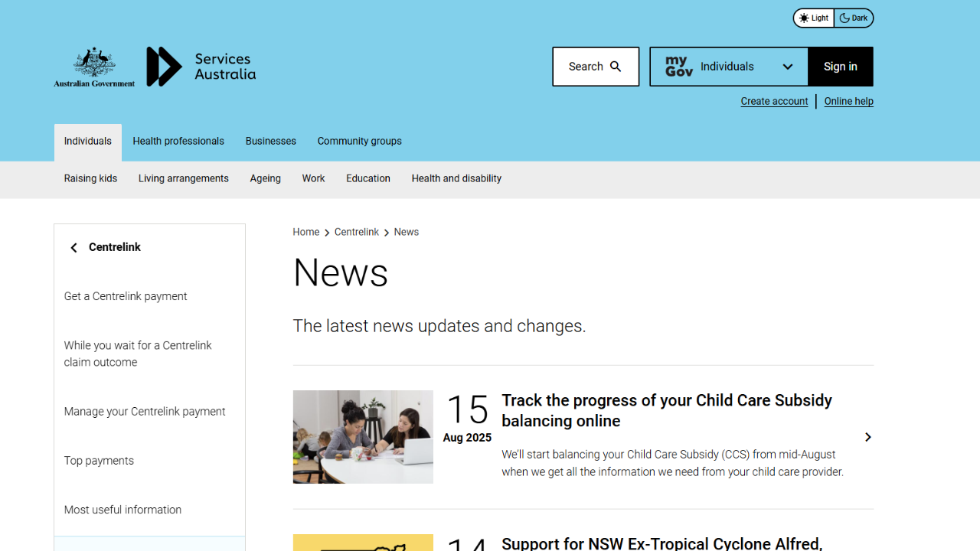The image size is (980, 551).
Task: Click the magnifier icon in Search
Action: click(616, 67)
